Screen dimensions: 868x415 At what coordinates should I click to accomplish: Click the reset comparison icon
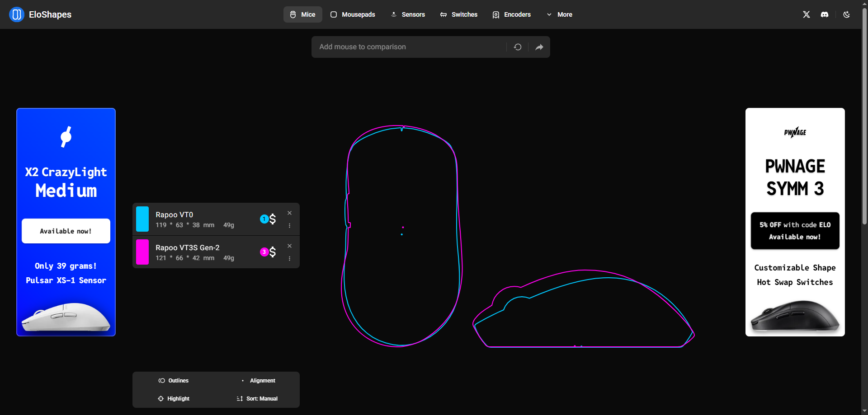[x=518, y=47]
